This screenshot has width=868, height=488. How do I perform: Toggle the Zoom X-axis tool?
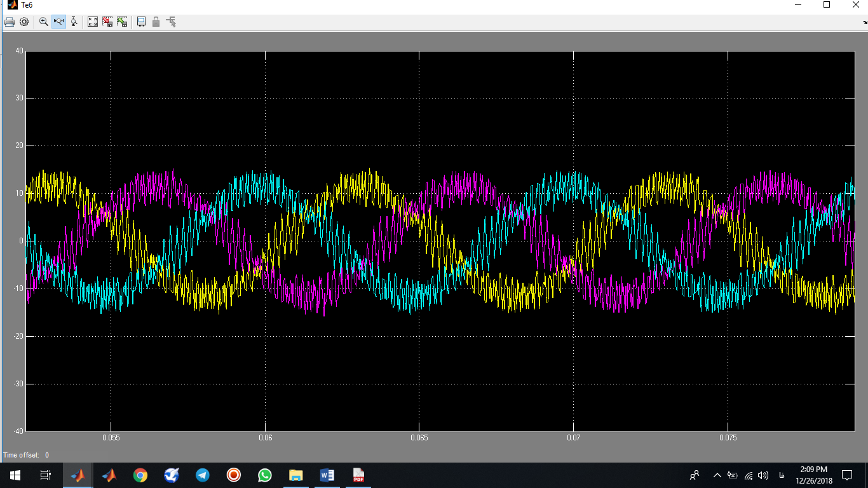click(59, 22)
